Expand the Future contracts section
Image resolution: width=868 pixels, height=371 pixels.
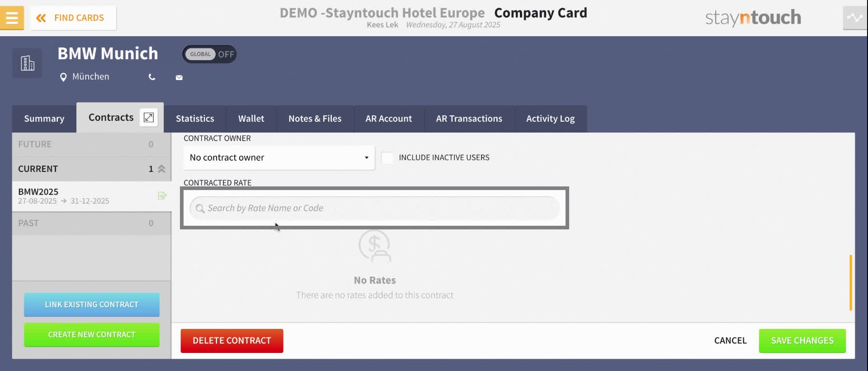(x=91, y=144)
